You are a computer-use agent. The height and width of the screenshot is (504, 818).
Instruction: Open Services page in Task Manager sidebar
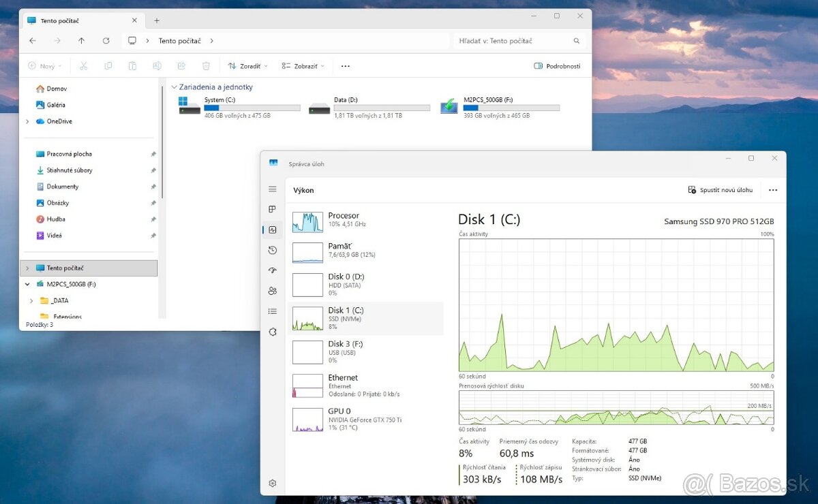pyautogui.click(x=273, y=332)
